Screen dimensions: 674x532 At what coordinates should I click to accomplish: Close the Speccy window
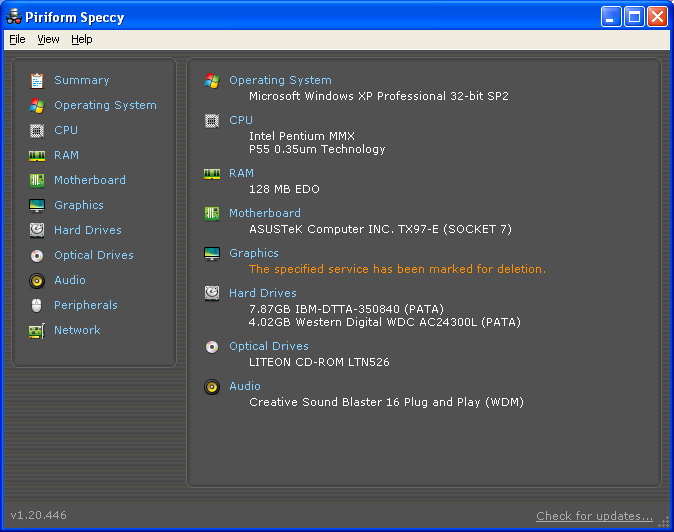(657, 17)
